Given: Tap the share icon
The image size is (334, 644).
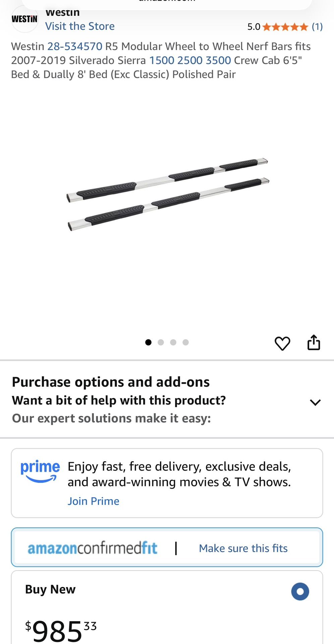Looking at the screenshot, I should coord(314,342).
